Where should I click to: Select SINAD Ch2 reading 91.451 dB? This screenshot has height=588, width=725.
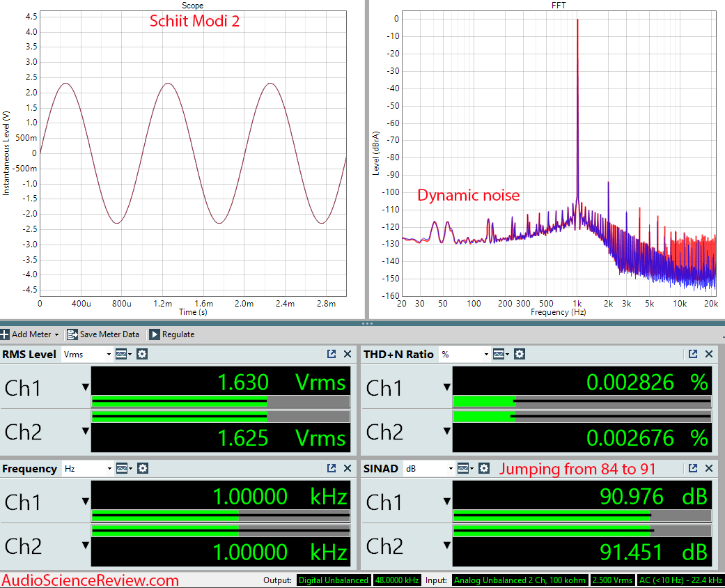point(653,552)
